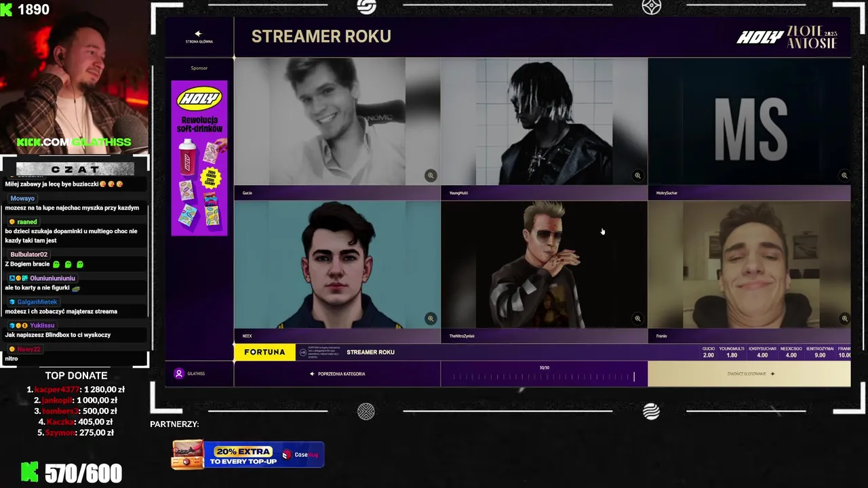Vote for Franio's nominee photo
The width and height of the screenshot is (868, 488).
point(749,264)
